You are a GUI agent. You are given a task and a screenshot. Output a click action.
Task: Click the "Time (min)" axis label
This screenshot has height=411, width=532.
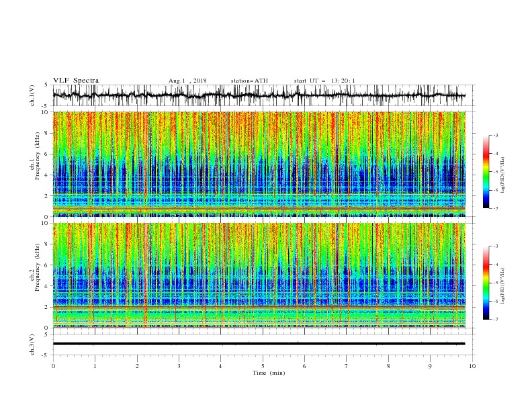click(x=269, y=373)
